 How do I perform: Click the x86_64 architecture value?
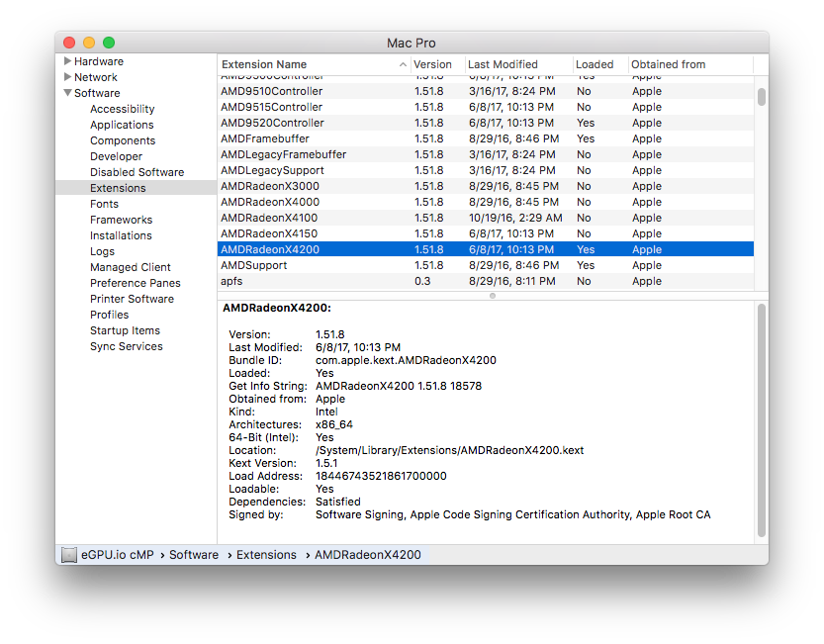coord(334,424)
